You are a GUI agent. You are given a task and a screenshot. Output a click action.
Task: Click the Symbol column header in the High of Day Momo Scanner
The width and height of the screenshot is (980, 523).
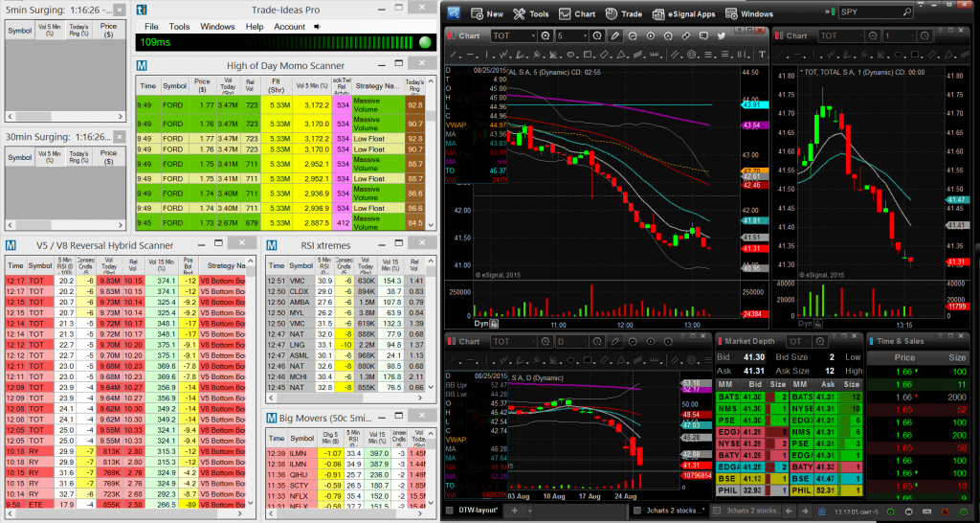pos(174,85)
